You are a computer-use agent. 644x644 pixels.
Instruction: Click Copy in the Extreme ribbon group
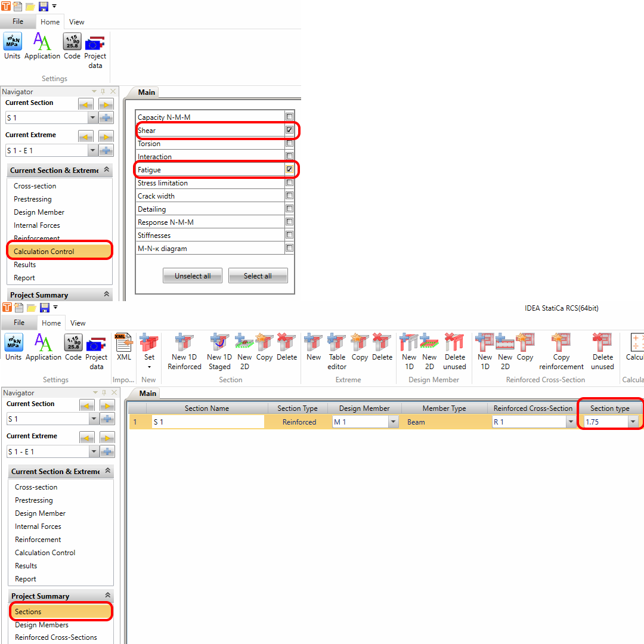(x=360, y=347)
